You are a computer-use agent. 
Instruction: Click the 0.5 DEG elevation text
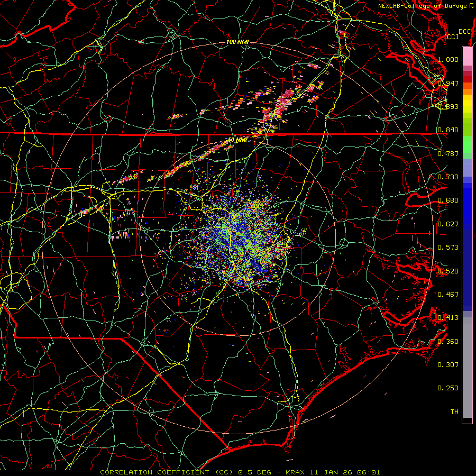pyautogui.click(x=254, y=472)
